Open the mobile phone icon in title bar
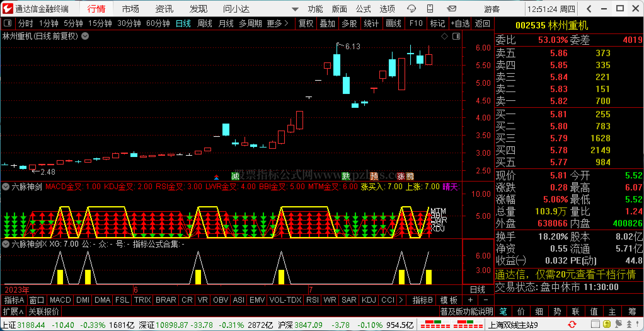644x331 pixels. click(x=430, y=9)
